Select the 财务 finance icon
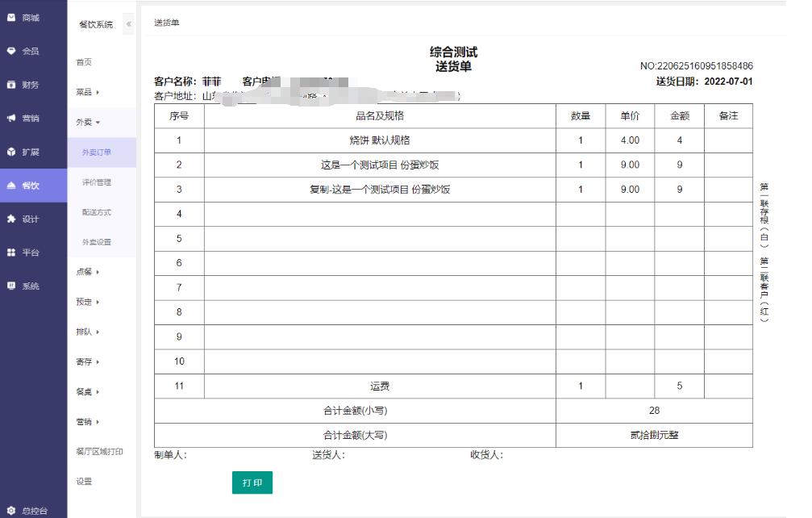 12,85
